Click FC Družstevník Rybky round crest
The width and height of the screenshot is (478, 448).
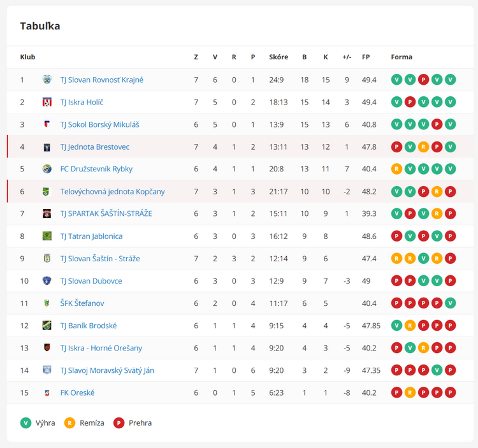[47, 169]
